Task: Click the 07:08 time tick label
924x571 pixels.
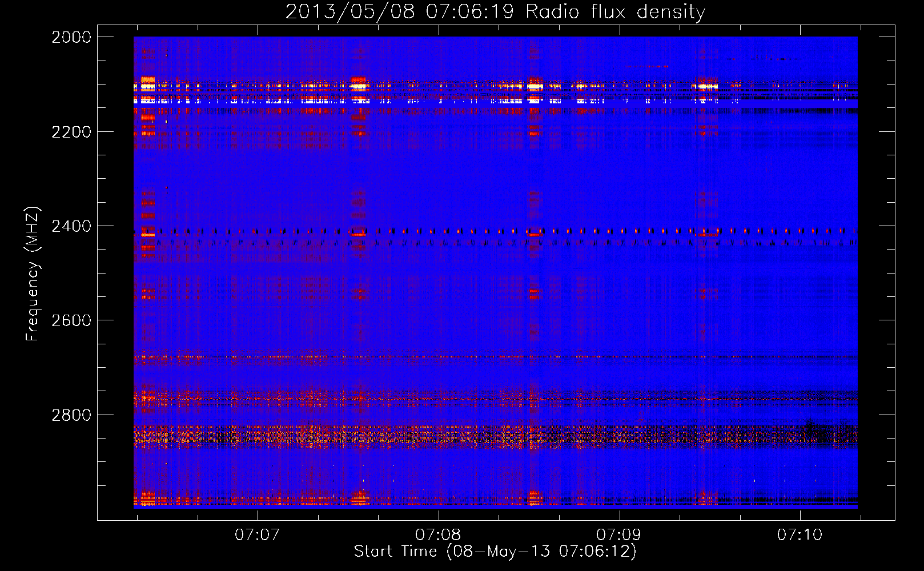Action: coord(438,534)
